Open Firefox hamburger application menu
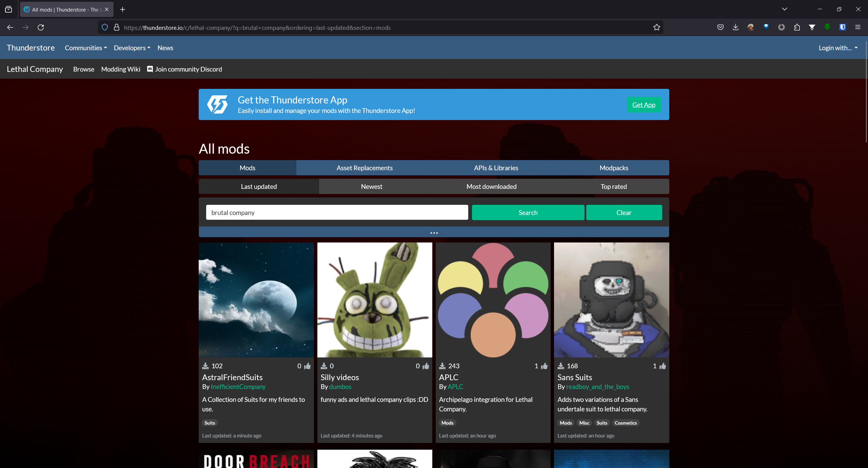 (858, 27)
